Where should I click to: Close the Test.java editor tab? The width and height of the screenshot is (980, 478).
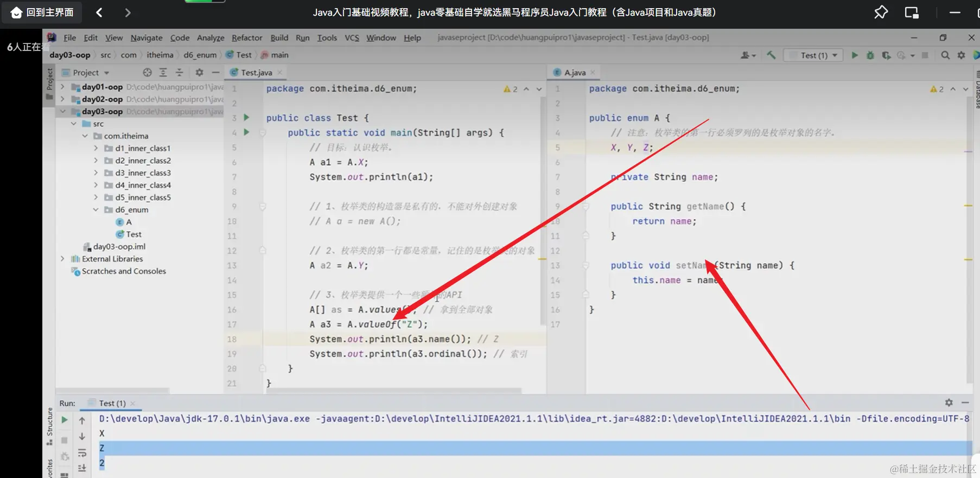(x=279, y=73)
